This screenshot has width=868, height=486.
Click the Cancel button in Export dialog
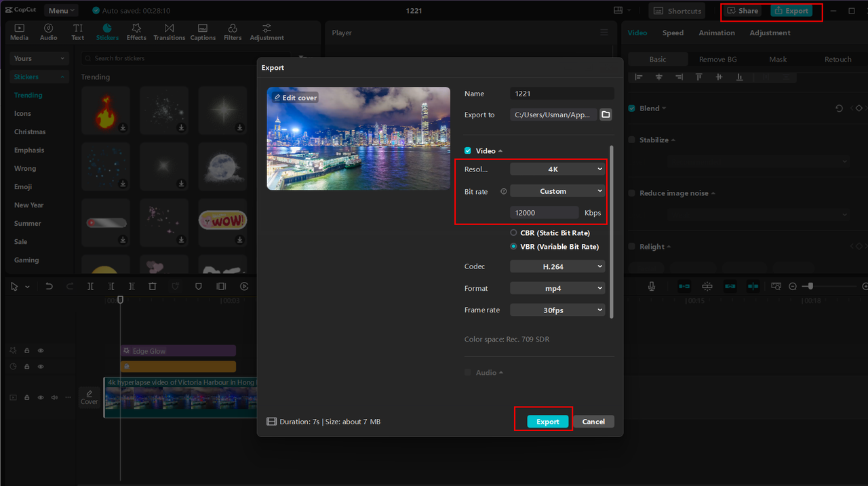[593, 422]
